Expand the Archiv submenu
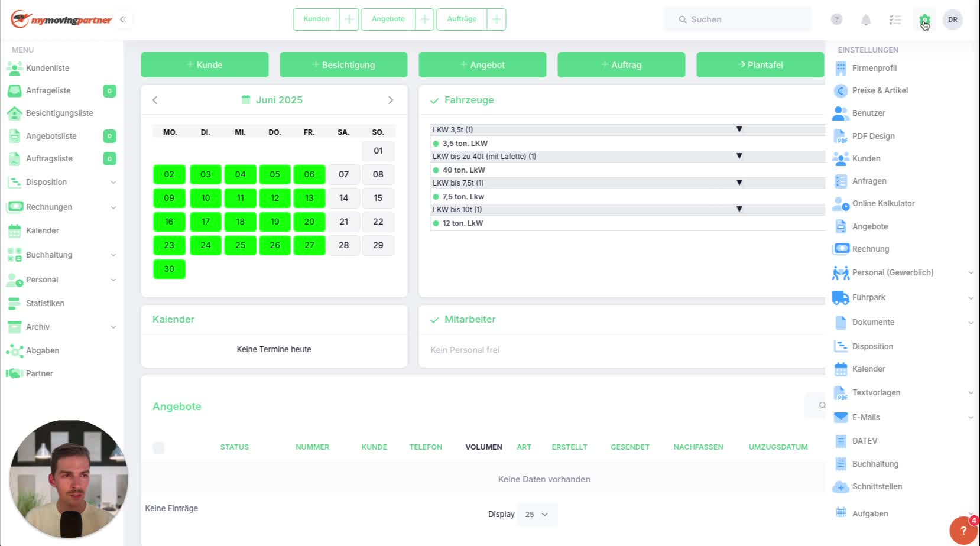 tap(113, 327)
